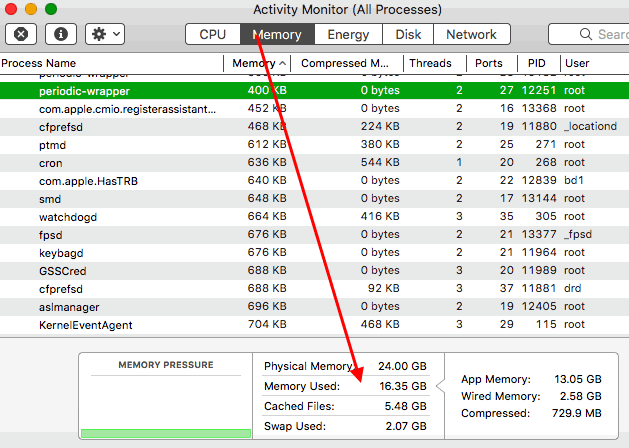Click the 400 KB memory value

267,90
